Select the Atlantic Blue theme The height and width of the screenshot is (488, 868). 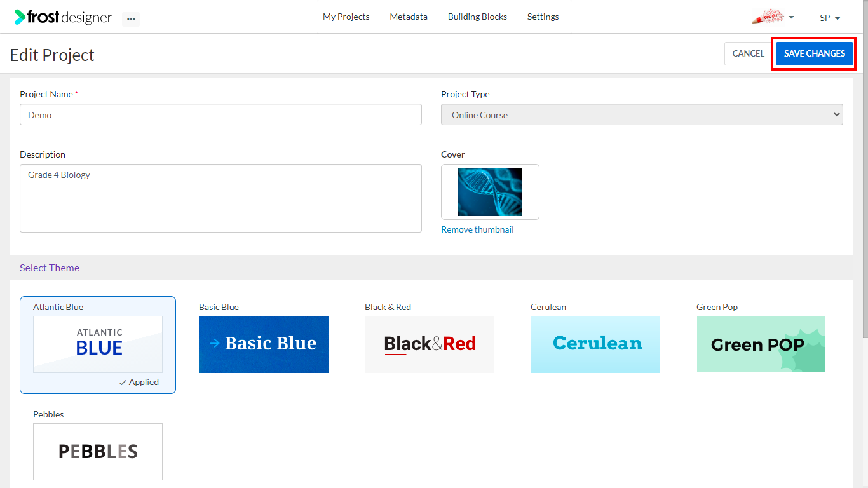(x=98, y=344)
